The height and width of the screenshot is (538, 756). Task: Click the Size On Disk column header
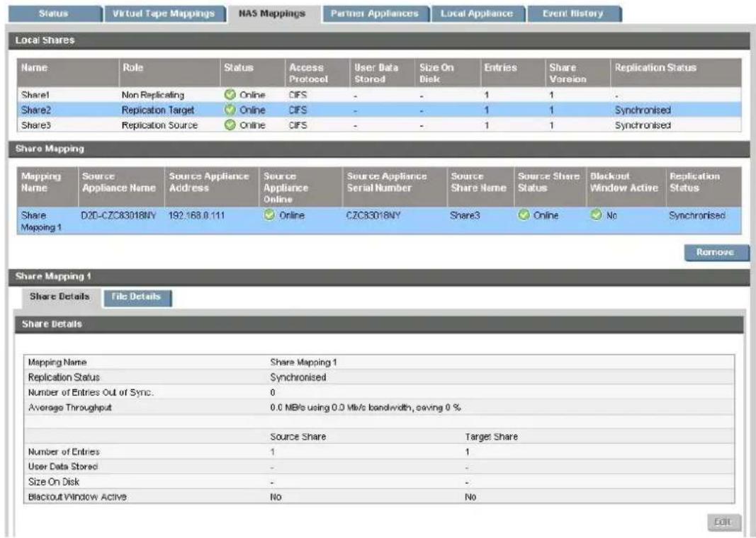[x=447, y=73]
